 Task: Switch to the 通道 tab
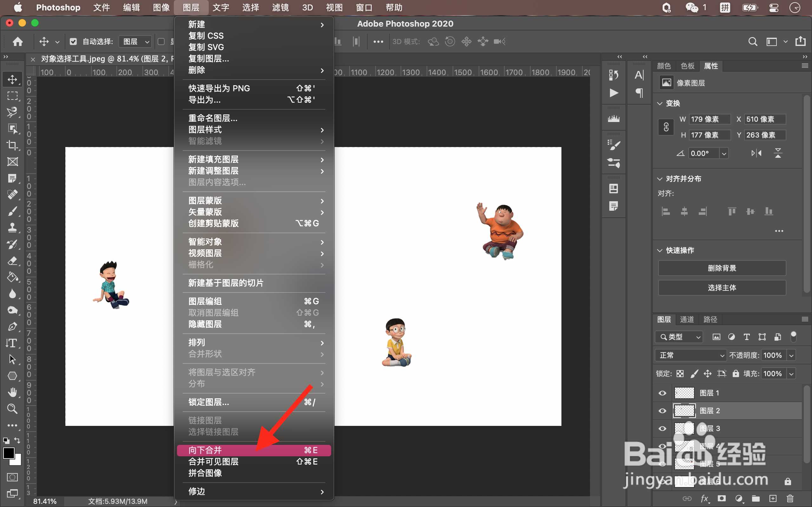tap(686, 319)
